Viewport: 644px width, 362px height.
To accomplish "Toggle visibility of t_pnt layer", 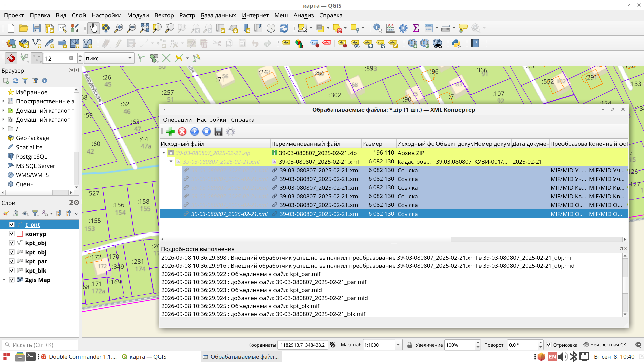I will coord(12,225).
